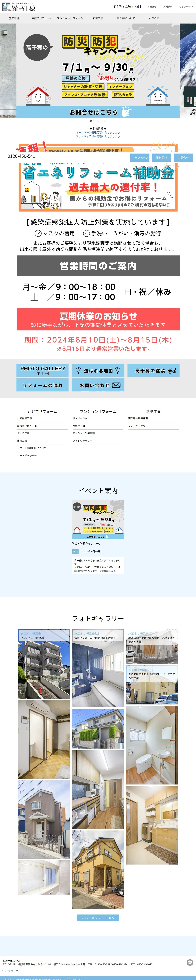
Task: Open フォトギャラリー更新いたしました news link
Action: point(98,136)
